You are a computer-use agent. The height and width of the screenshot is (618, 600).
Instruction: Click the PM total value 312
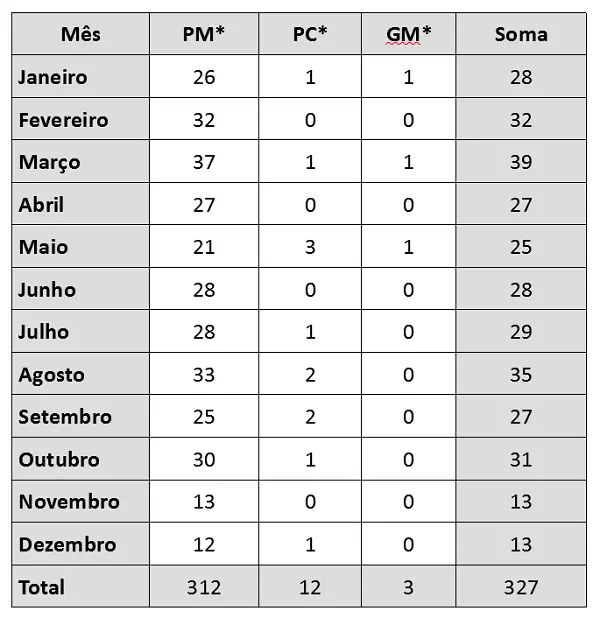click(204, 587)
